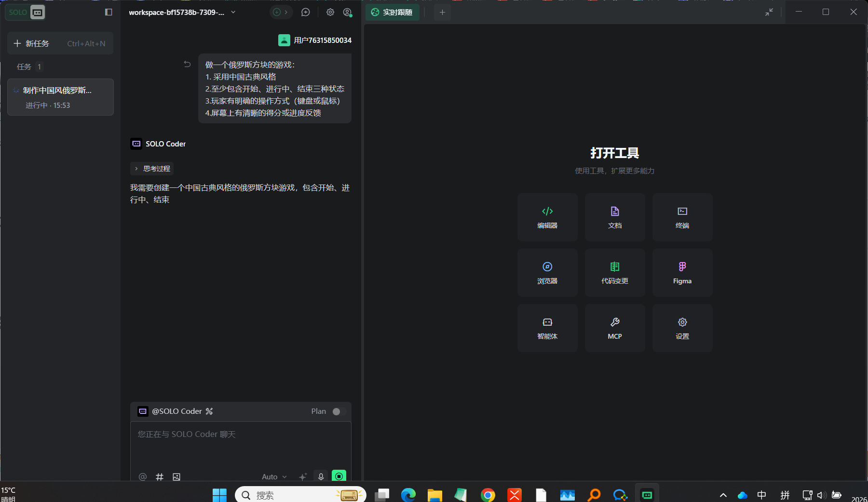Image resolution: width=868 pixels, height=502 pixels.
Task: Open the Auto model dropdown
Action: pyautogui.click(x=274, y=476)
